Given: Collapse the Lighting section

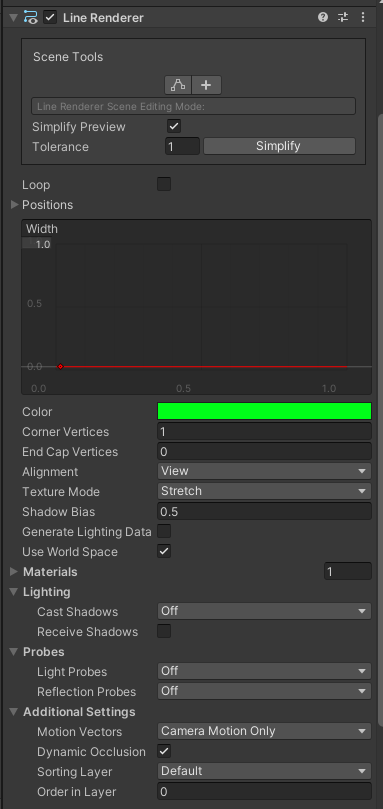Looking at the screenshot, I should tap(14, 592).
